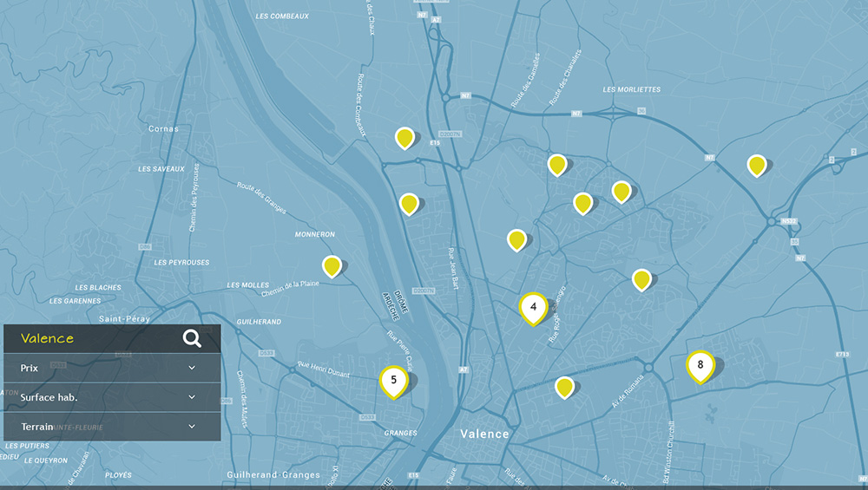This screenshot has width=868, height=490.
Task: Click the Valence city label on map
Action: (x=484, y=434)
